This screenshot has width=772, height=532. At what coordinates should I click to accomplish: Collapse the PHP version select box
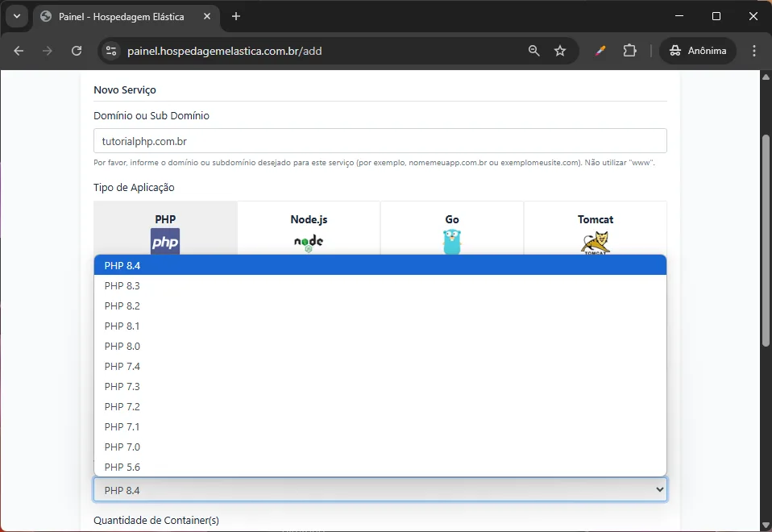click(x=380, y=490)
